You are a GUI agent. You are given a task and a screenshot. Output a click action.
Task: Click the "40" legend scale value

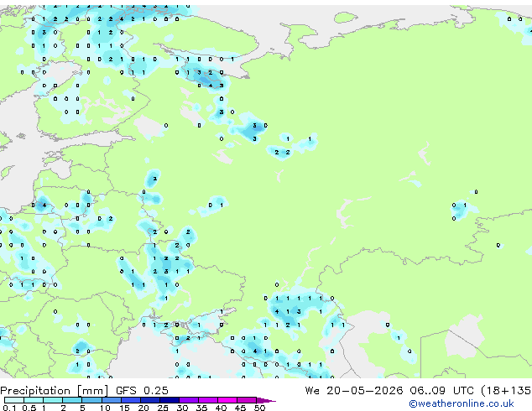tap(222, 408)
